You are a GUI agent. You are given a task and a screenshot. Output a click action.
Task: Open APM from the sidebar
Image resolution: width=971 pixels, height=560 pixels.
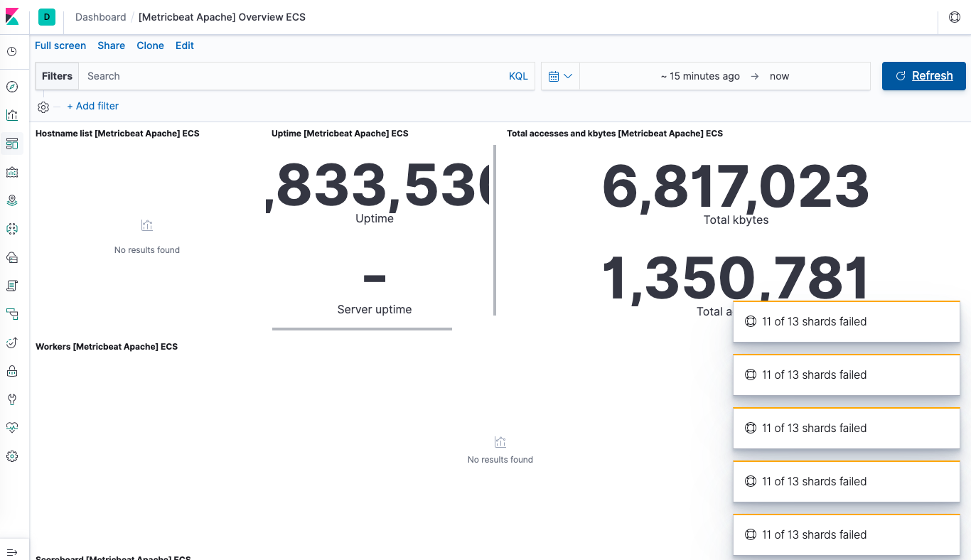click(12, 314)
